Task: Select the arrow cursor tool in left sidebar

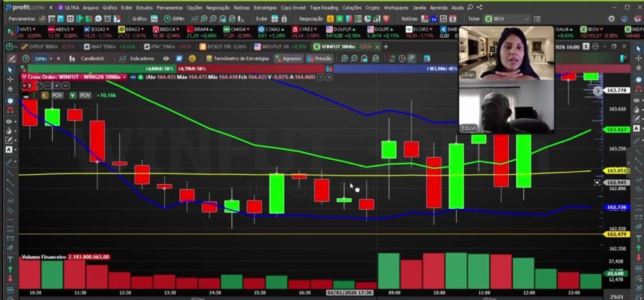Action: click(9, 69)
